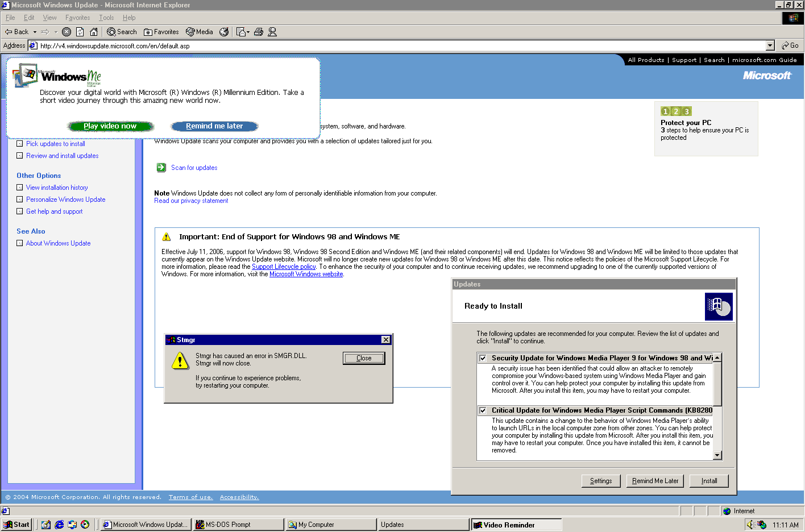Print the page using the Print icon
The image size is (805, 532).
(x=259, y=32)
